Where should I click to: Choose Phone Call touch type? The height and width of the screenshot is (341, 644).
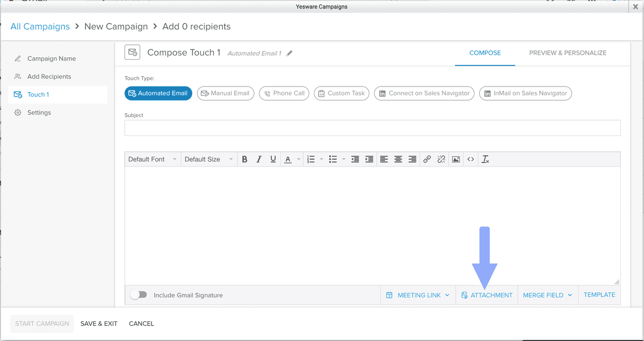pyautogui.click(x=285, y=94)
